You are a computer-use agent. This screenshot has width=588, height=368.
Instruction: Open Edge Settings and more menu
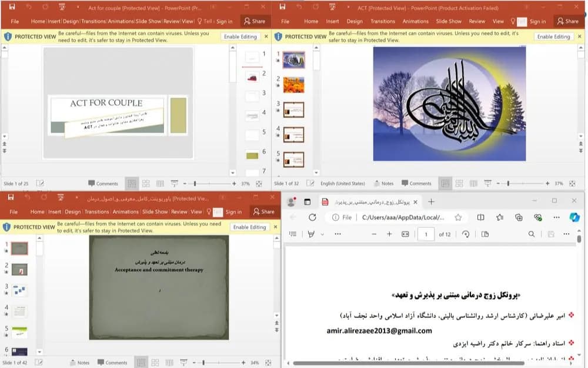pos(556,217)
